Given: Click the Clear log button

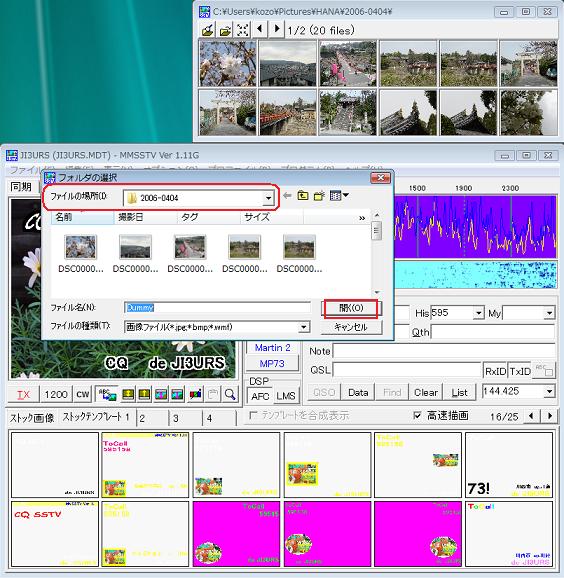Looking at the screenshot, I should point(426,393).
